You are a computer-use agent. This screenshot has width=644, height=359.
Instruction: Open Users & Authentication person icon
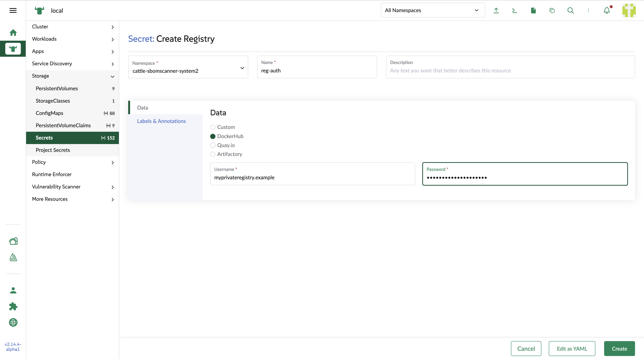(x=13, y=290)
